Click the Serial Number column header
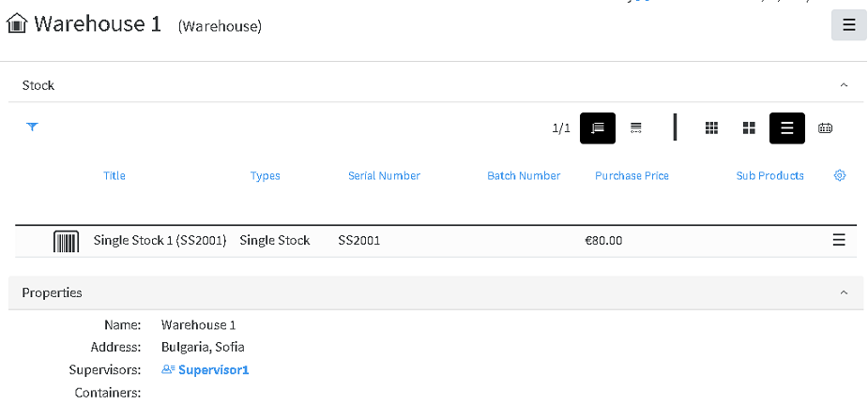 384,175
